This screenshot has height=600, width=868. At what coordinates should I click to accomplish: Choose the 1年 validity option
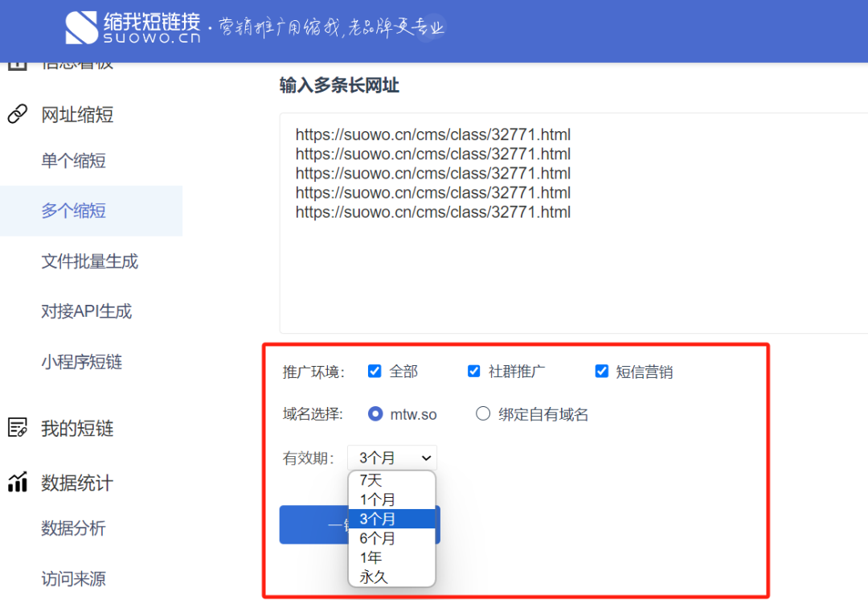pos(371,557)
